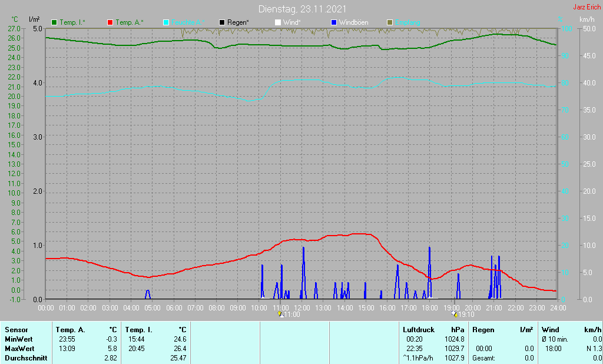Click the 'Temp. A.' table column header

[x=71, y=330]
